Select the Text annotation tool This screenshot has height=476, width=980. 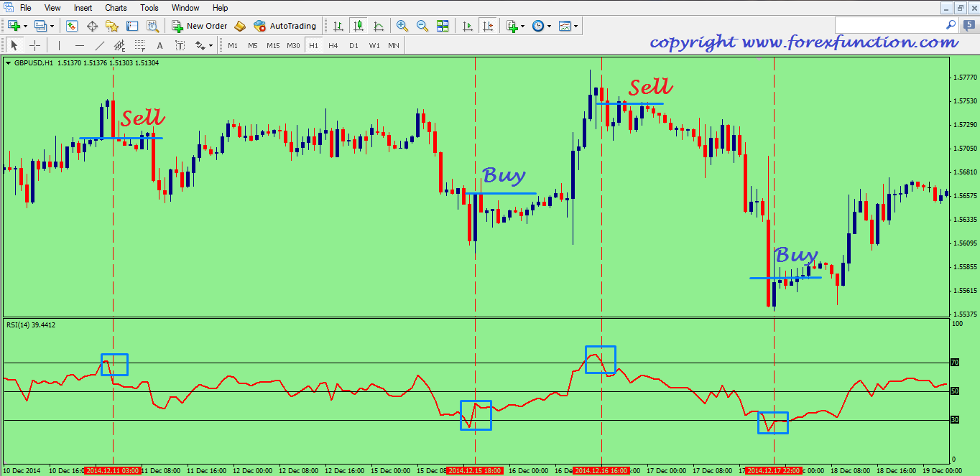pyautogui.click(x=160, y=45)
